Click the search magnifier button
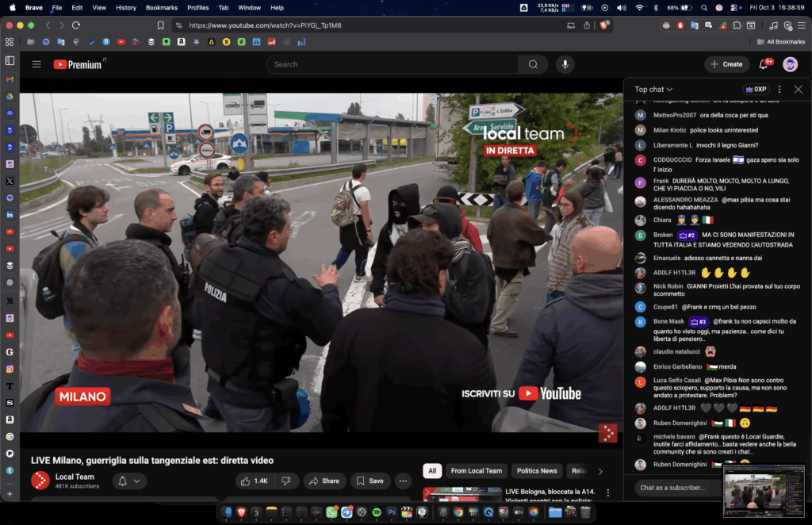 [x=533, y=64]
